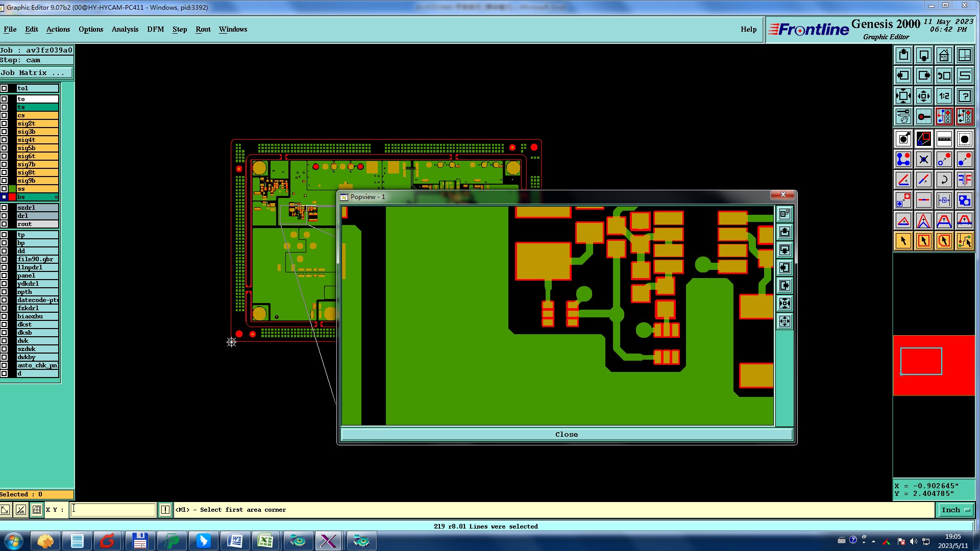
Task: Click the mirror FF flip icon
Action: (x=964, y=180)
